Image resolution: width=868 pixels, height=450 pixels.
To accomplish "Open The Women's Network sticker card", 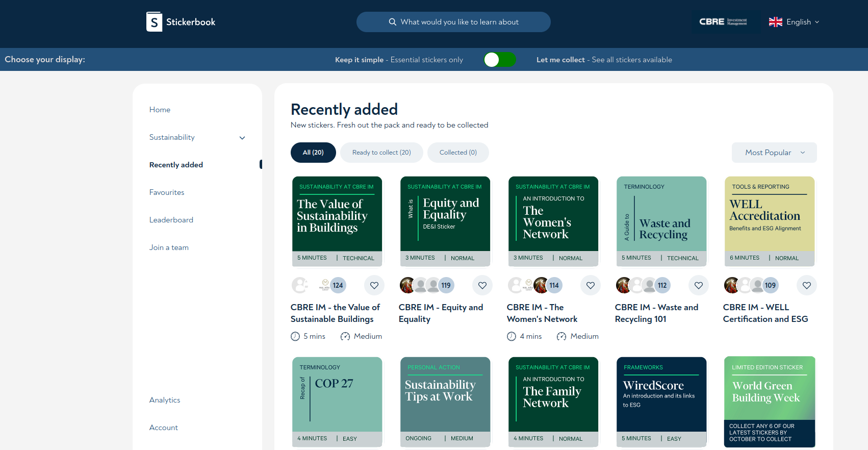I will pos(553,221).
